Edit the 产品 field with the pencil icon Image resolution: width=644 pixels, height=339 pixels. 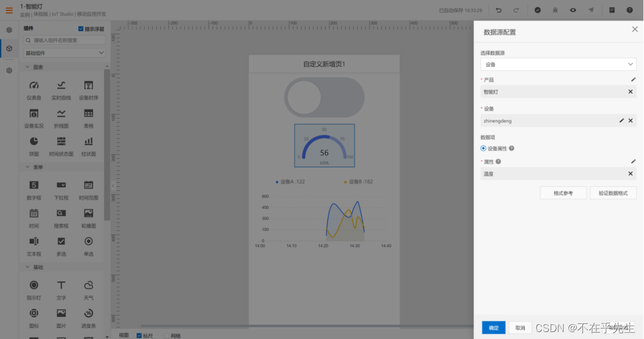pos(633,80)
